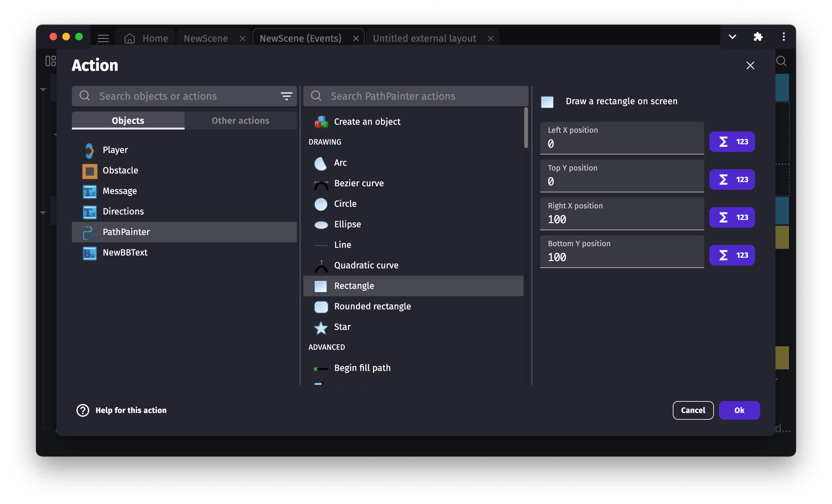The width and height of the screenshot is (832, 504).
Task: Switch to the Other actions tab
Action: 240,121
